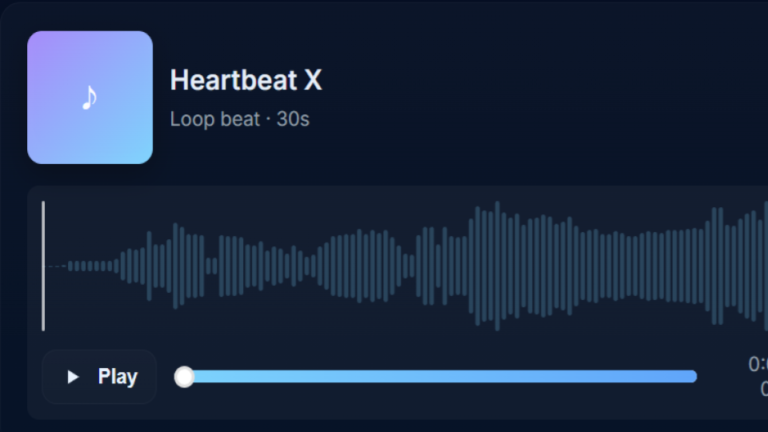Jump to the right end of progress bar

tap(695, 377)
